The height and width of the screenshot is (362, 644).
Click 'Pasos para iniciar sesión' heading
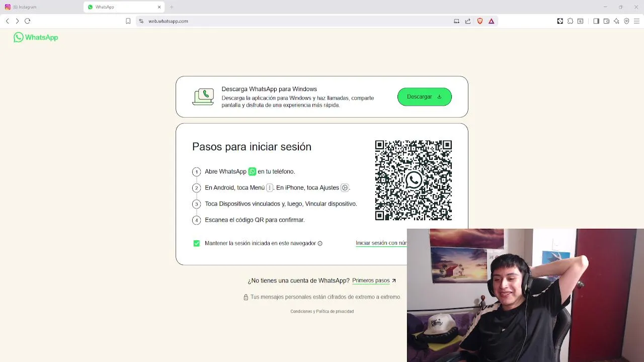[252, 147]
